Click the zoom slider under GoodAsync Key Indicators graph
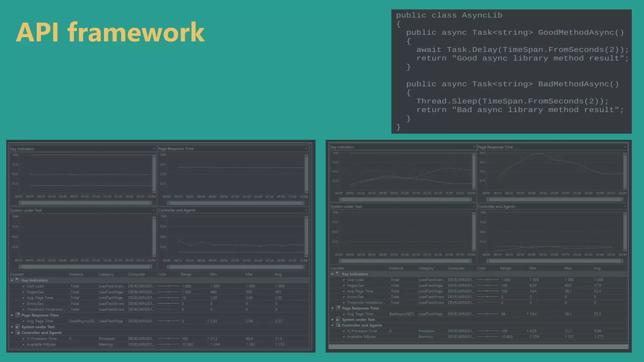Viewport: 644px width, 362px height. click(x=85, y=203)
